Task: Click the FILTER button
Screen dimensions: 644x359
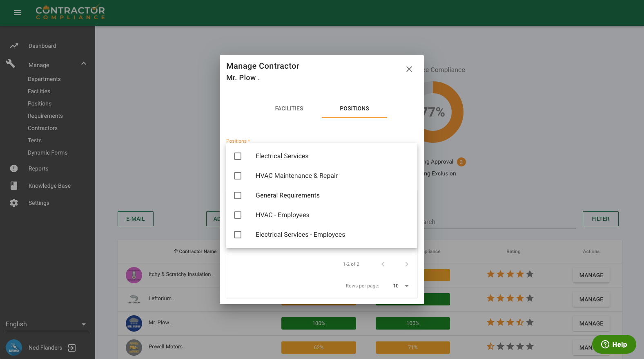Action: [x=601, y=219]
